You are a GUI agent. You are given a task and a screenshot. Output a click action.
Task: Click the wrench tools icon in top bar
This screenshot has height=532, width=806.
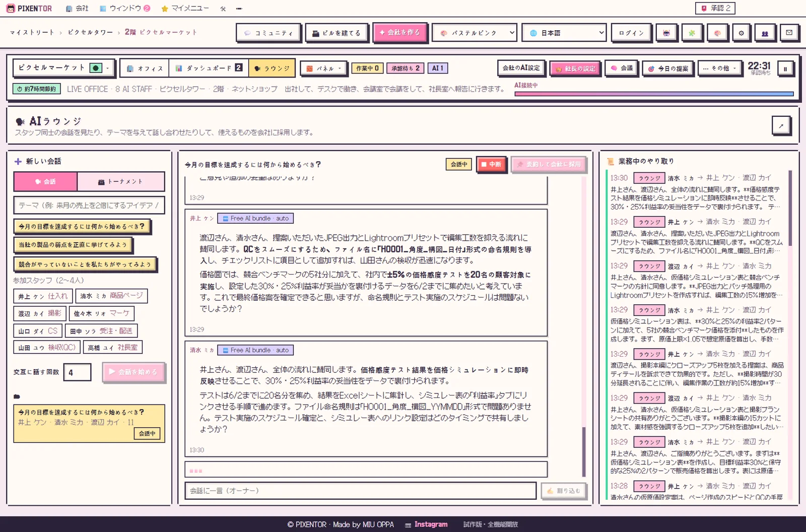[x=223, y=9]
